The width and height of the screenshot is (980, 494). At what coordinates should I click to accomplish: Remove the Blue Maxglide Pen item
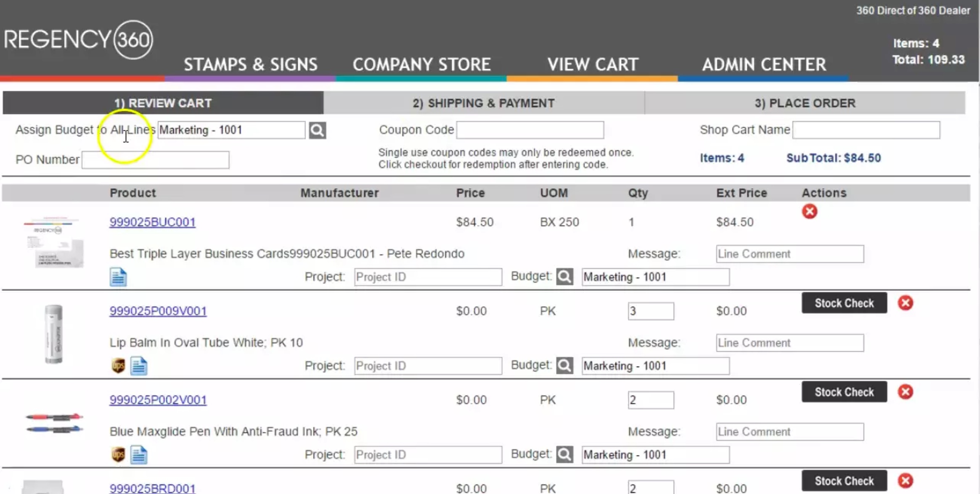pos(905,392)
